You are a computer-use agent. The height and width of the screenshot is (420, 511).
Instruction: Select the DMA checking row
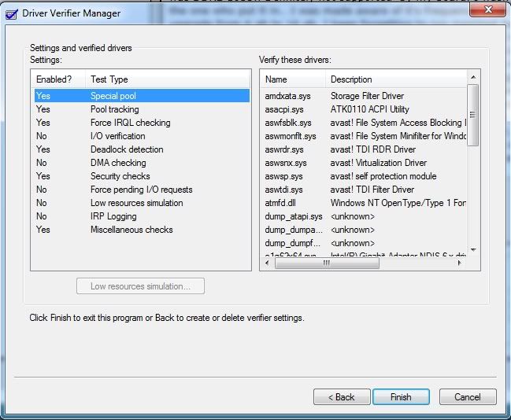click(x=142, y=163)
